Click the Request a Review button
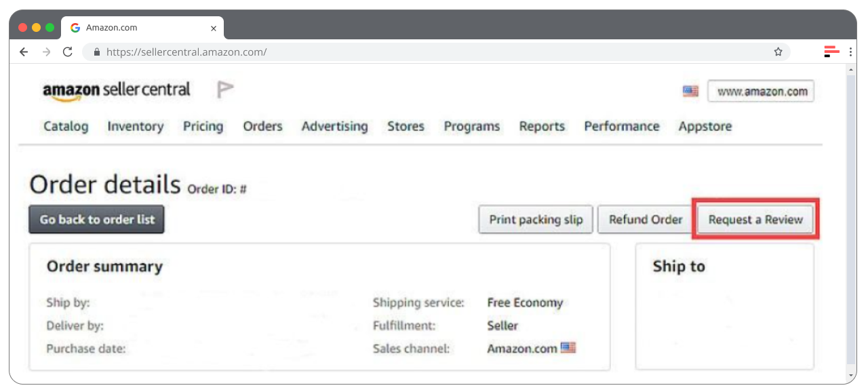The image size is (868, 392). point(755,219)
